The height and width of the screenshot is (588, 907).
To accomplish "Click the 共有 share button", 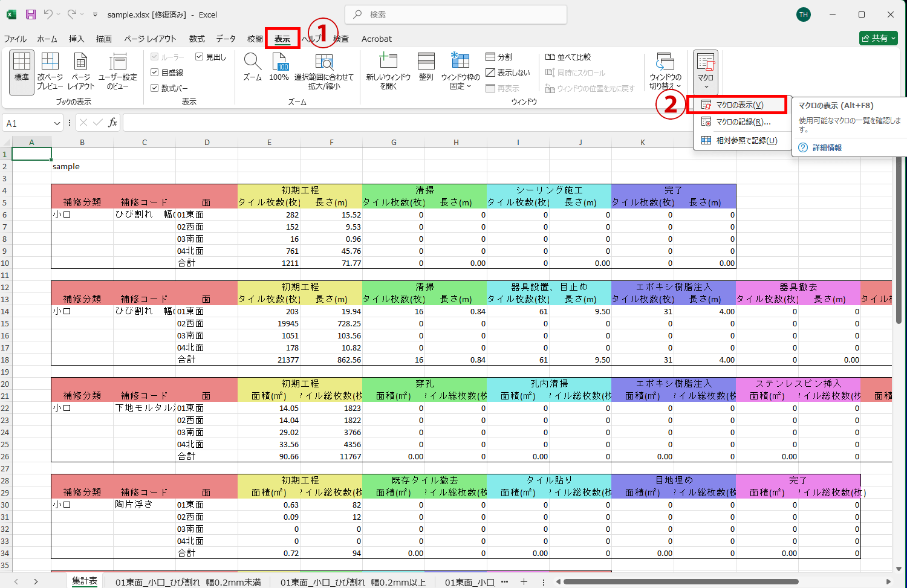I will pos(879,38).
